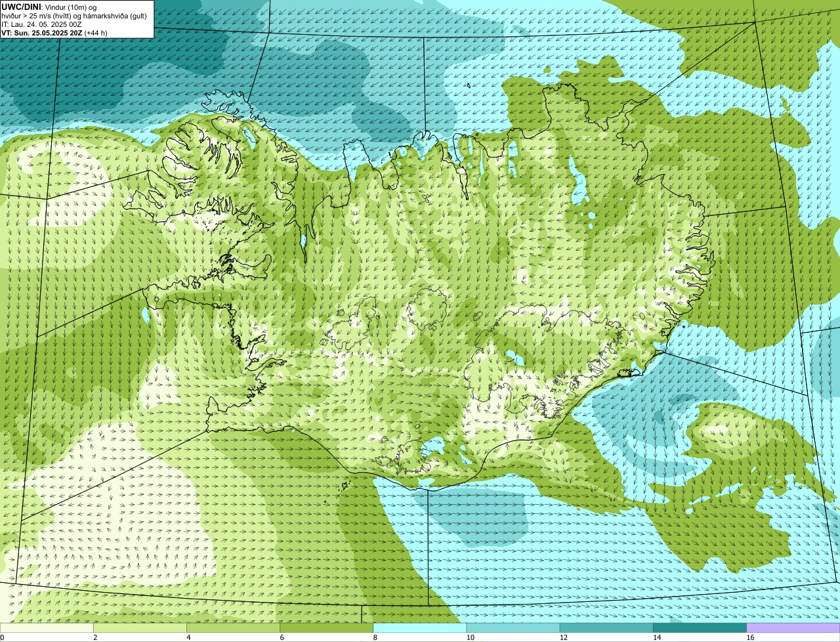Click the "10" label on the color scale
The image size is (840, 642).
coord(471,637)
